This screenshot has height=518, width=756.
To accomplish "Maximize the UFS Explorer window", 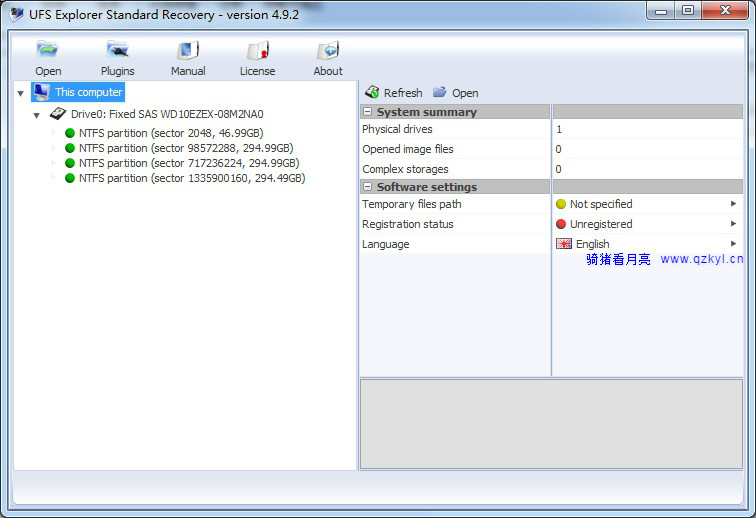I will coord(688,11).
